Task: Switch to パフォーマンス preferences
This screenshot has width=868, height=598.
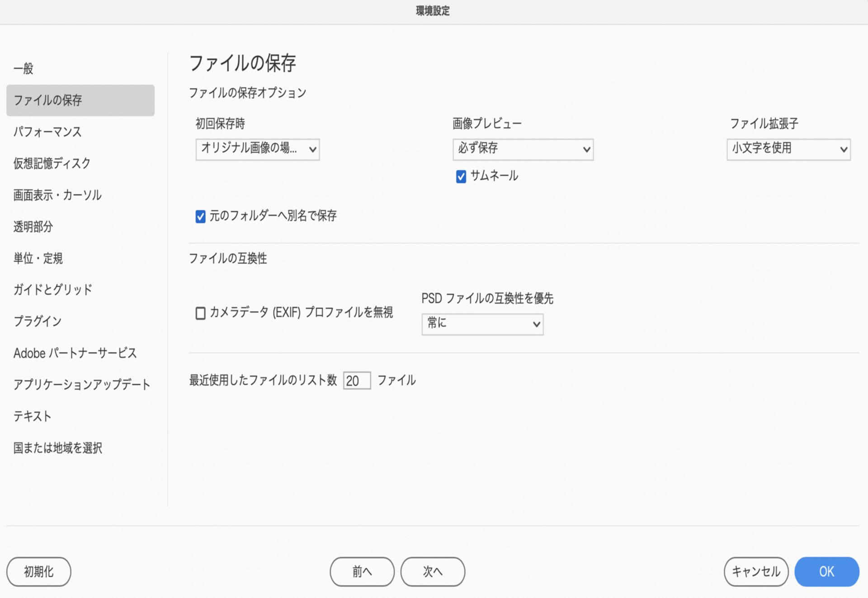Action: tap(47, 132)
